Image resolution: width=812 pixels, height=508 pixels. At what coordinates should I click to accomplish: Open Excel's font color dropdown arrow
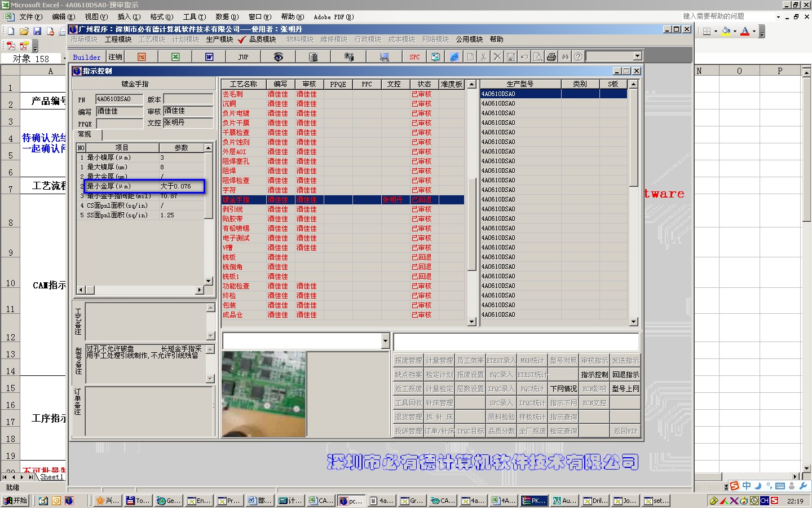click(x=754, y=32)
